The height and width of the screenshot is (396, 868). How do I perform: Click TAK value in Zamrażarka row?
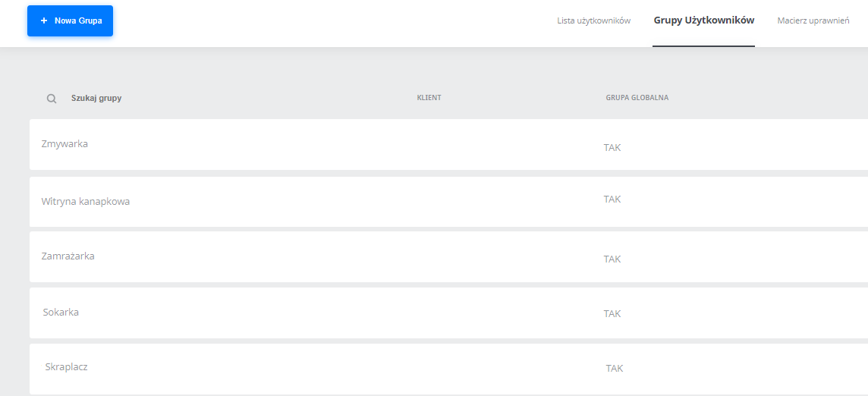(x=612, y=259)
